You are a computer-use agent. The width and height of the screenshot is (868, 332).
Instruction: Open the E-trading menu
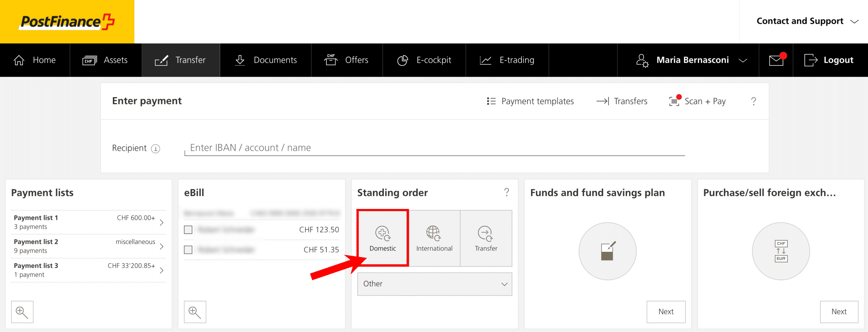pos(507,60)
